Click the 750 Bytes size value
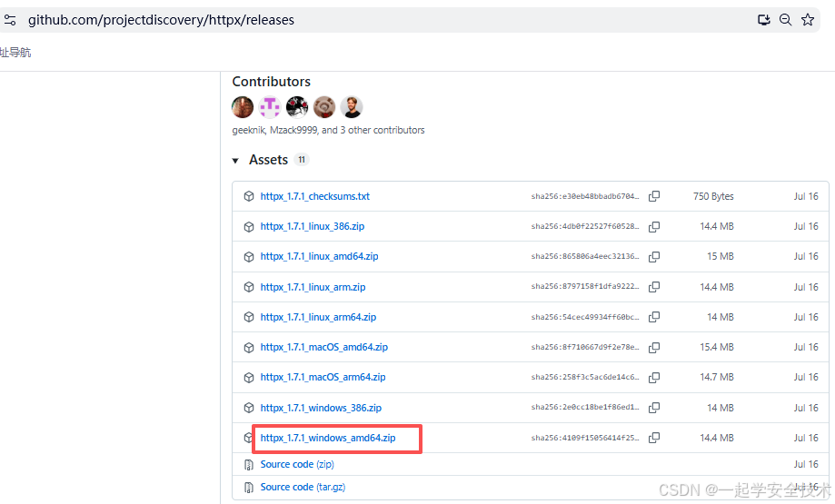835x504 pixels. pos(713,196)
